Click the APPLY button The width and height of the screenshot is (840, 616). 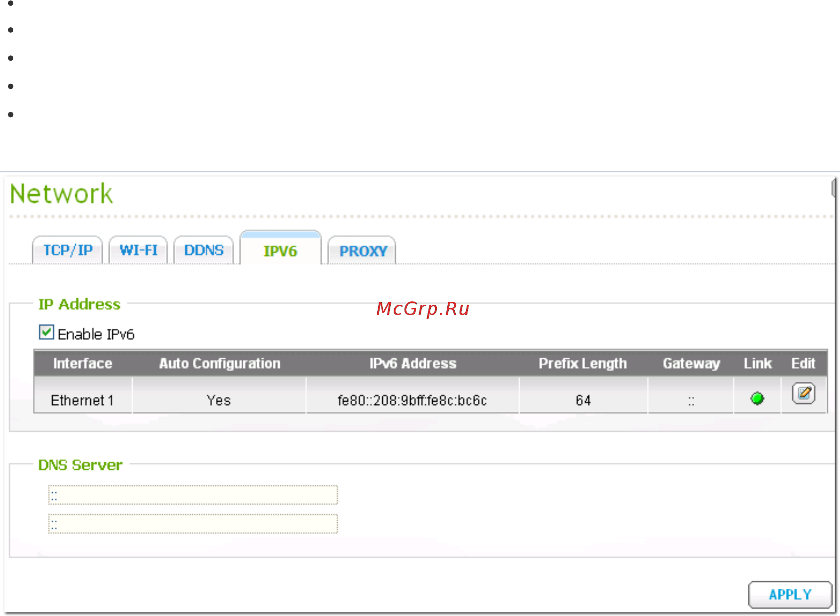coord(790,594)
